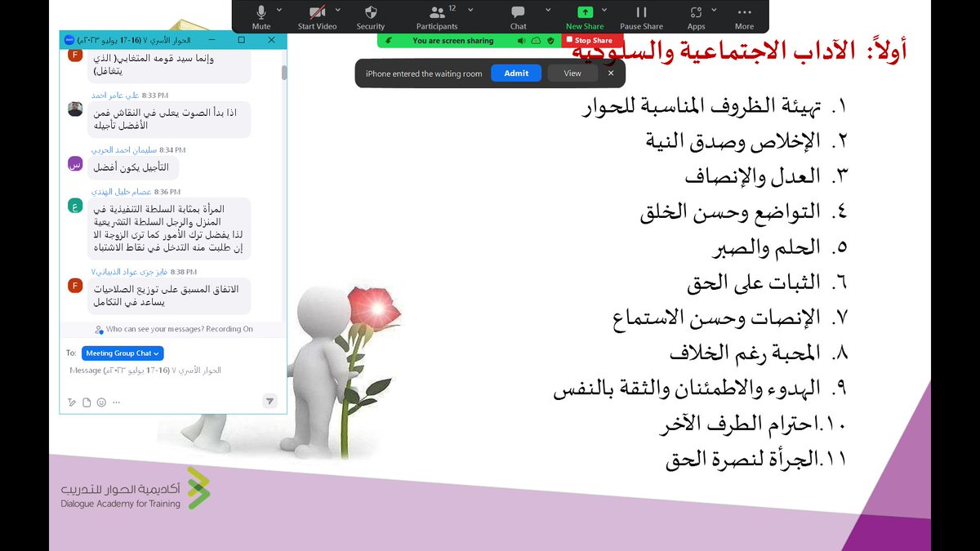The width and height of the screenshot is (980, 551).
Task: Click the send message arrow icon
Action: 269,401
